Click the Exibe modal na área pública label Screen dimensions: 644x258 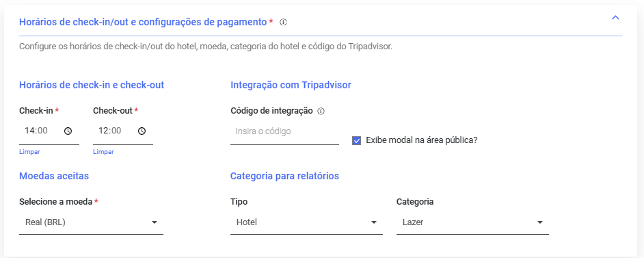point(422,140)
